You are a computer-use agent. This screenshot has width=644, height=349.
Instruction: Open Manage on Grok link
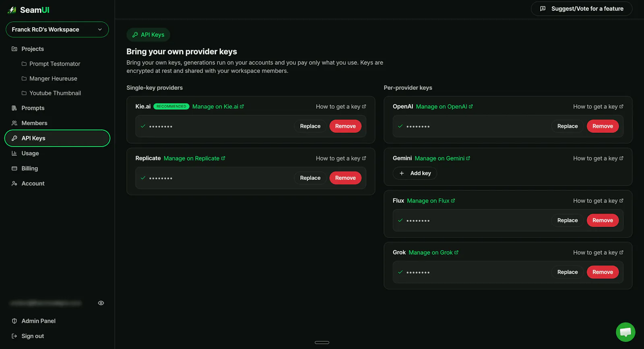pyautogui.click(x=433, y=252)
